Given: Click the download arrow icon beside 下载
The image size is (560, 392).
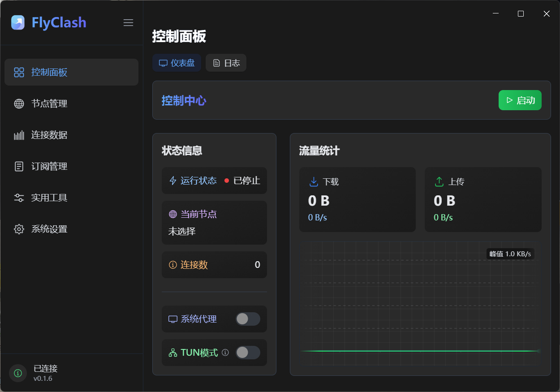Looking at the screenshot, I should click(x=314, y=181).
